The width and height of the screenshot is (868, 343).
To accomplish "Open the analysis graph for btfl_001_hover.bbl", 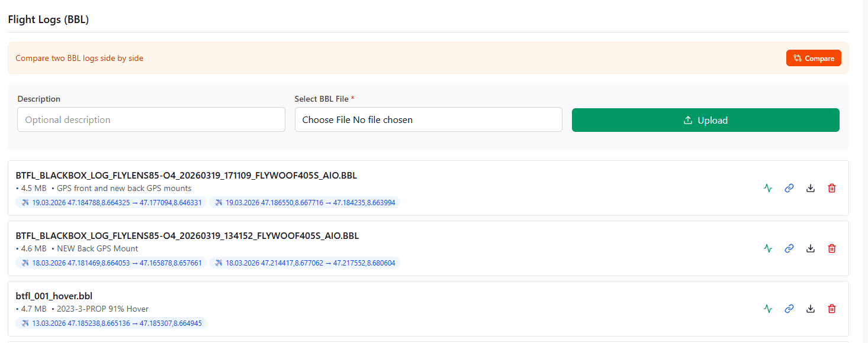I will (x=768, y=309).
